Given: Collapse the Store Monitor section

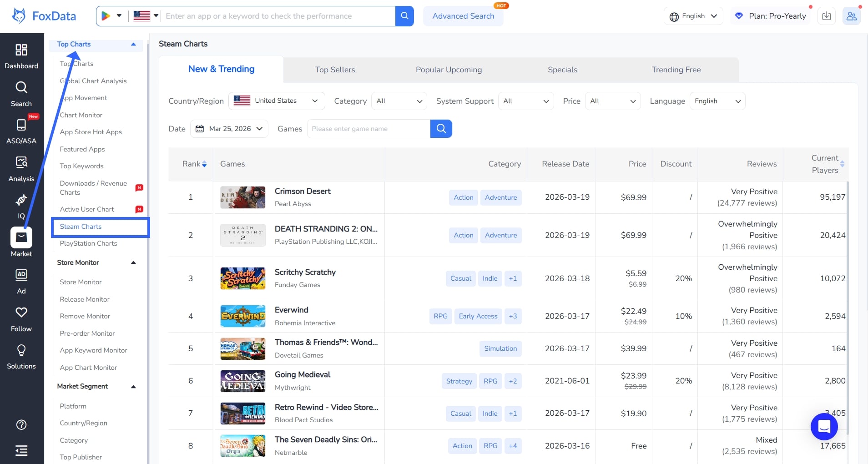Looking at the screenshot, I should coord(133,262).
